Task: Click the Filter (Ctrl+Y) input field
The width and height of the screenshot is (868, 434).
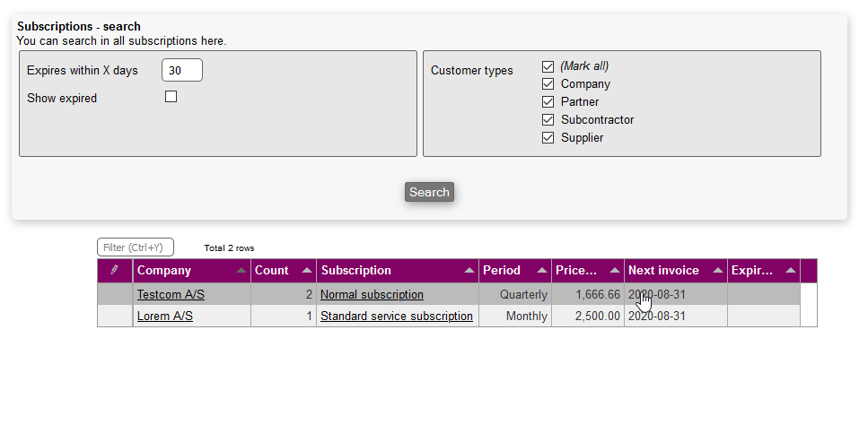Action: pyautogui.click(x=135, y=247)
